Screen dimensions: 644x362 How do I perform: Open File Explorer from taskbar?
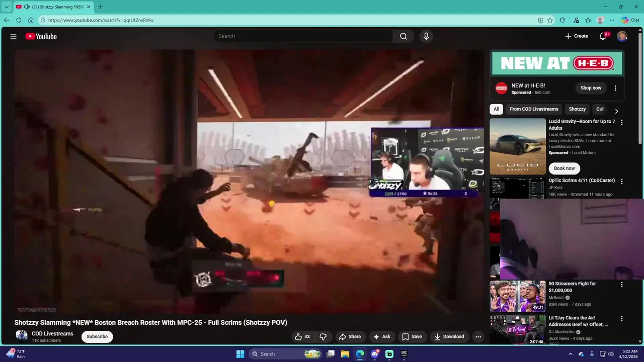pos(345,354)
